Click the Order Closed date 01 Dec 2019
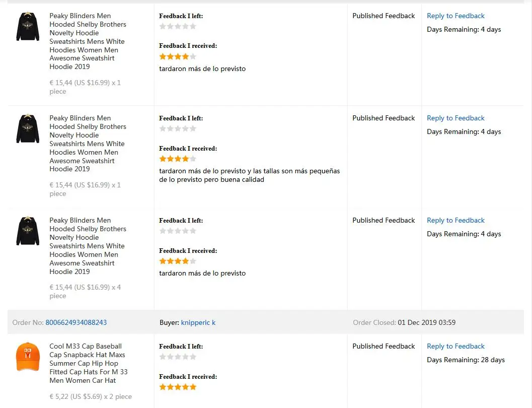The width and height of the screenshot is (532, 408). tap(426, 322)
